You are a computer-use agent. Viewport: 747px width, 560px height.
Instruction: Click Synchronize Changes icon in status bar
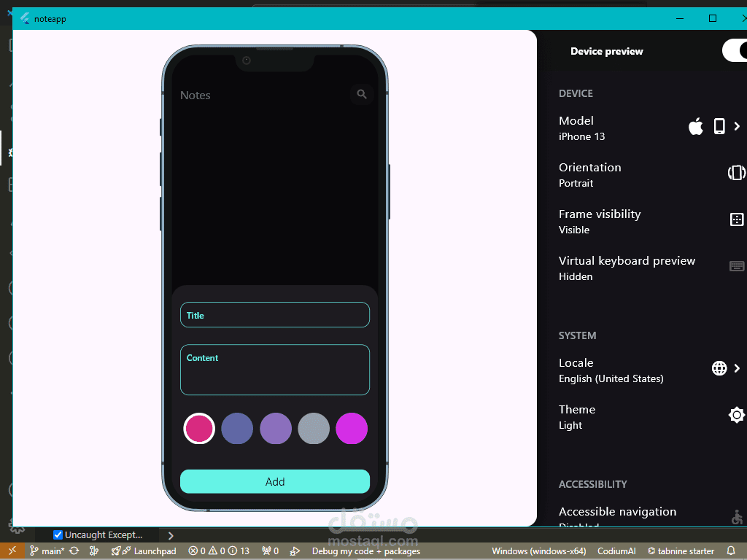click(x=74, y=551)
